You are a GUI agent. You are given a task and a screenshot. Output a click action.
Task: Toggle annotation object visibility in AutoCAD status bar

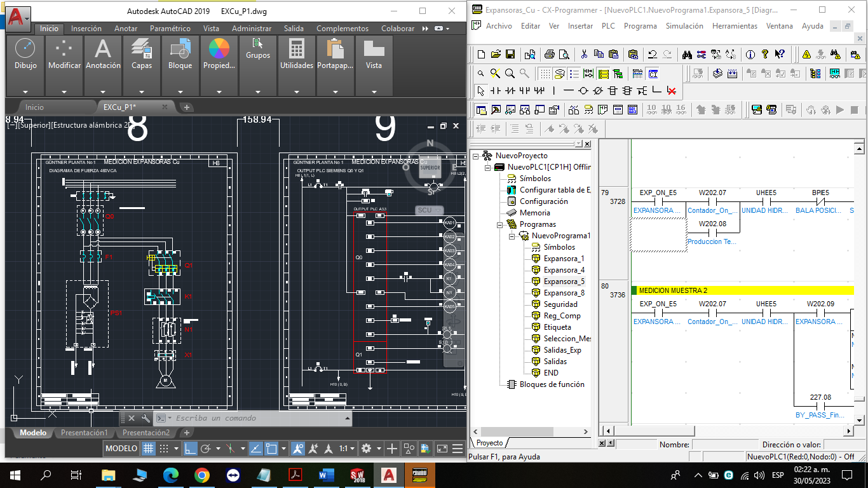click(298, 449)
